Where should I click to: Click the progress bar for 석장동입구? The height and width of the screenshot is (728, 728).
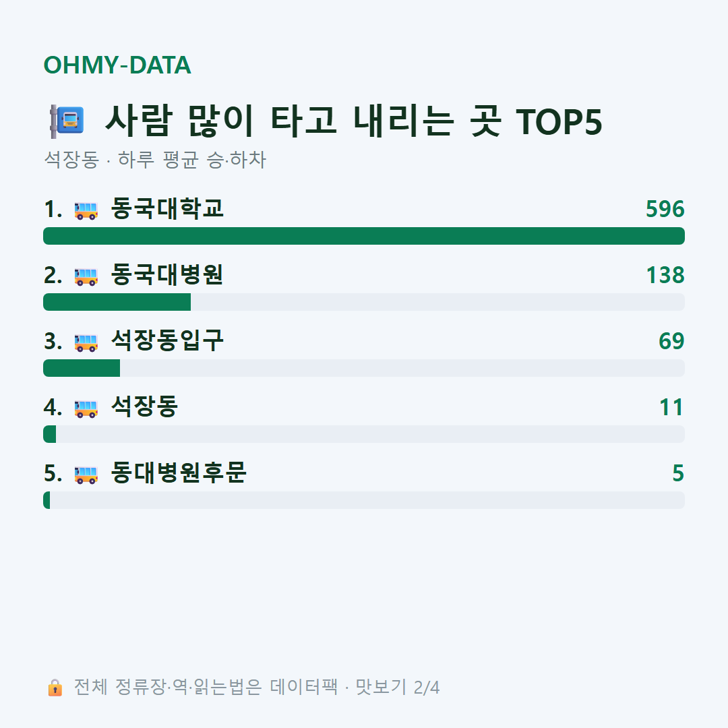[364, 368]
